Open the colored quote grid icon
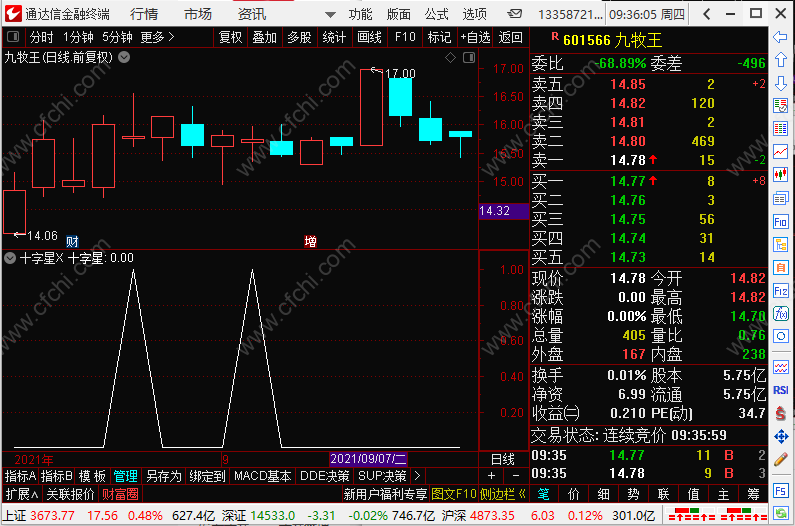 780,128
